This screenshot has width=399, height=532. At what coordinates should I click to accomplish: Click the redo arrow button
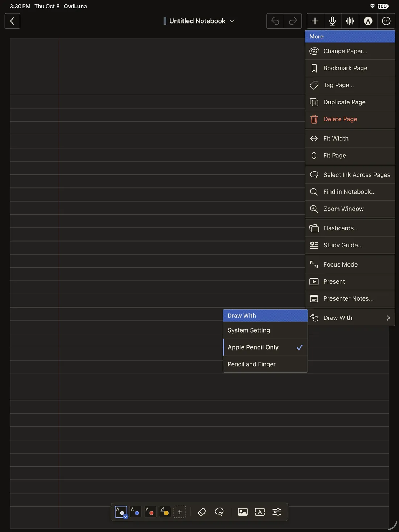[x=293, y=21]
